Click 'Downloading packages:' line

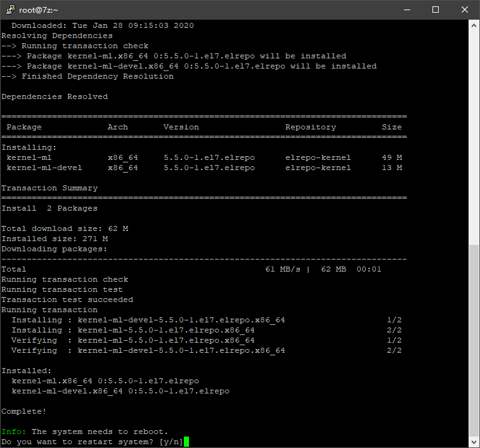55,249
